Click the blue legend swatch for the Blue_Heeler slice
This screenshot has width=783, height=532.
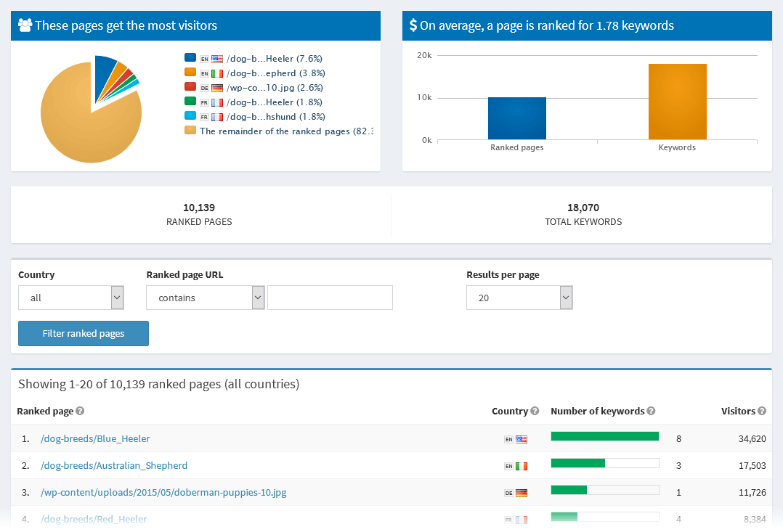(x=192, y=58)
